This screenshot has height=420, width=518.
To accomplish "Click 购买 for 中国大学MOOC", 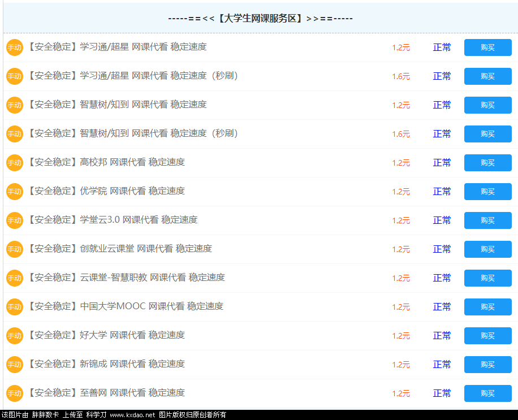I will click(487, 307).
